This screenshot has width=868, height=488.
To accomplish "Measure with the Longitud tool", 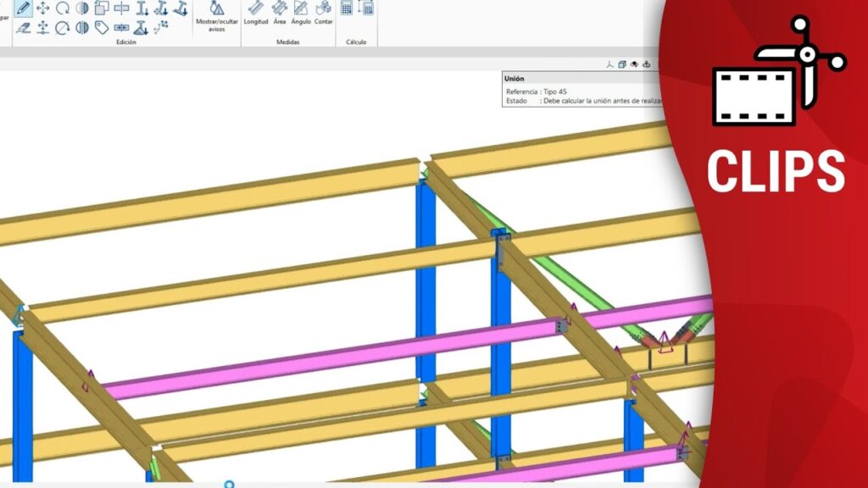I will coord(256,13).
